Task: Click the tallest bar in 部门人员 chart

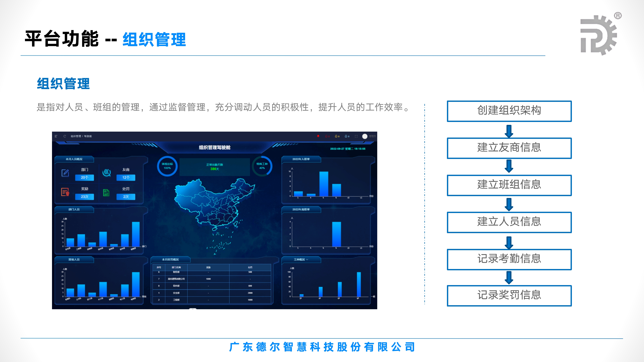Action: pyautogui.click(x=136, y=234)
